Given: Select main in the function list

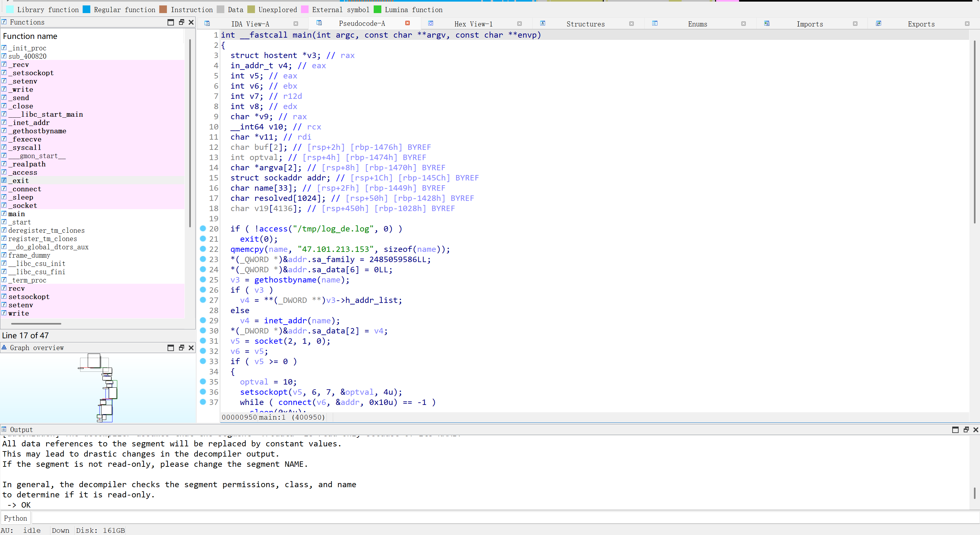Looking at the screenshot, I should click(x=93, y=214).
